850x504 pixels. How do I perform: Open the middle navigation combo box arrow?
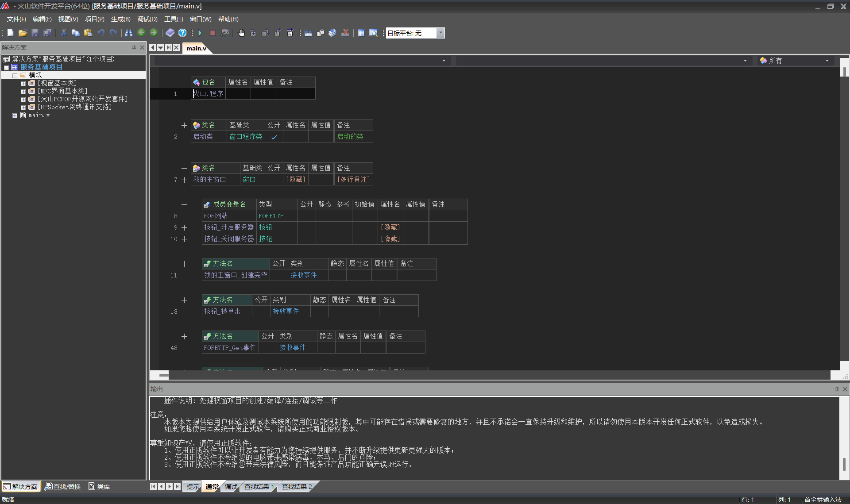point(745,61)
